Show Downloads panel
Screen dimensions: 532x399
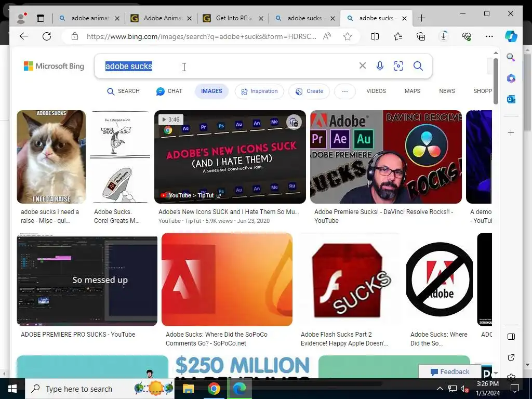[444, 36]
